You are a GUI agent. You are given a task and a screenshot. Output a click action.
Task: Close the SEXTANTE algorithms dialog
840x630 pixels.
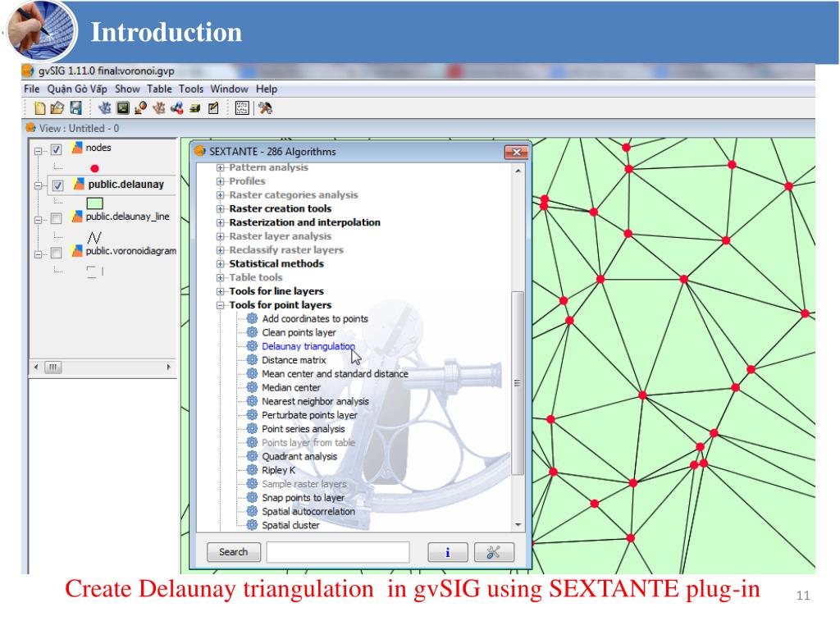517,152
